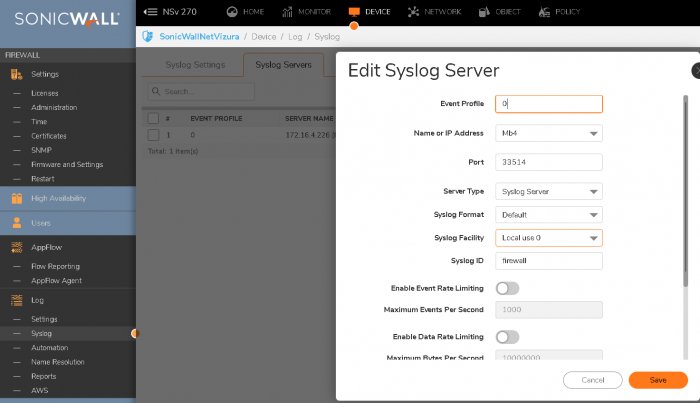Click the Save button
Viewport: 700px width, 403px height.
(x=658, y=380)
